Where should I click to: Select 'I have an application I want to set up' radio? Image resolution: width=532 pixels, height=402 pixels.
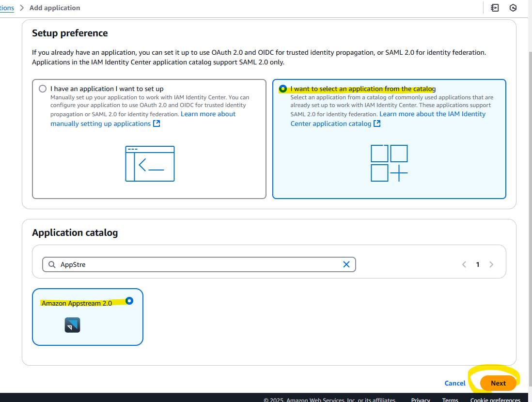tap(43, 89)
